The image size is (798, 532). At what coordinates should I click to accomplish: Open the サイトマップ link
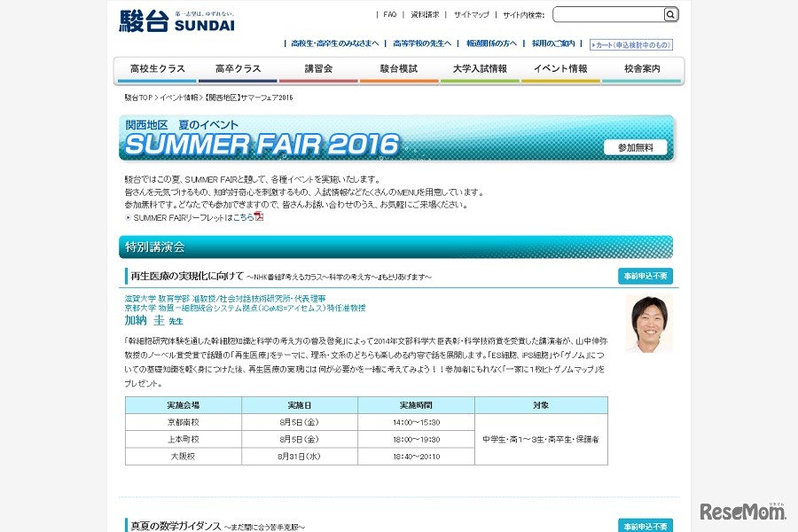tap(472, 14)
